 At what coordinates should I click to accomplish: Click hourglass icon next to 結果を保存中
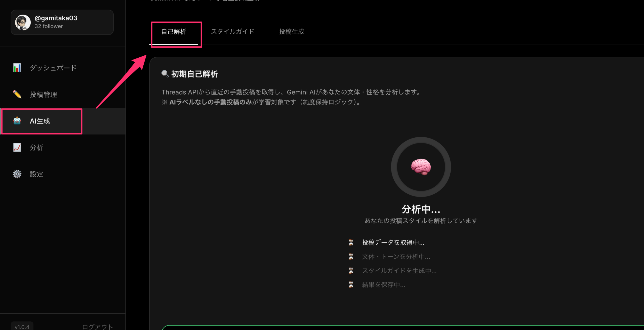(351, 284)
